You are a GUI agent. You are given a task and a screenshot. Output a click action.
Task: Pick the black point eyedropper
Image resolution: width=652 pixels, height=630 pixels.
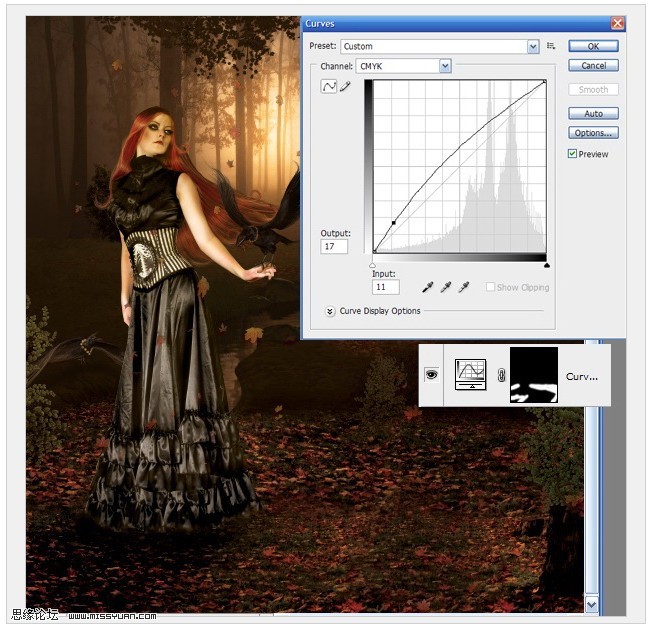pos(427,287)
